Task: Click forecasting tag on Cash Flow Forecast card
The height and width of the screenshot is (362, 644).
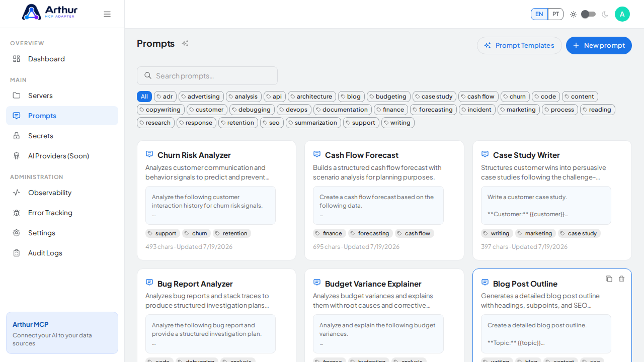Action: click(x=370, y=233)
